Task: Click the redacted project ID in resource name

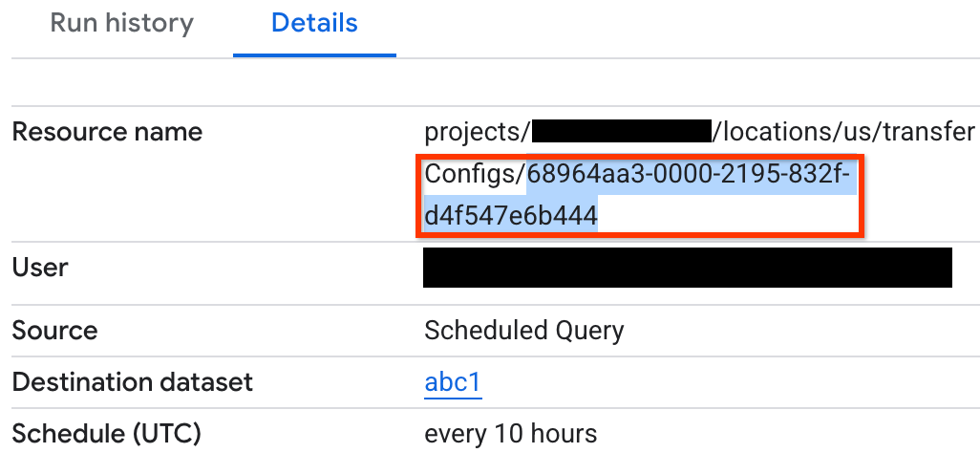Action: click(x=621, y=132)
